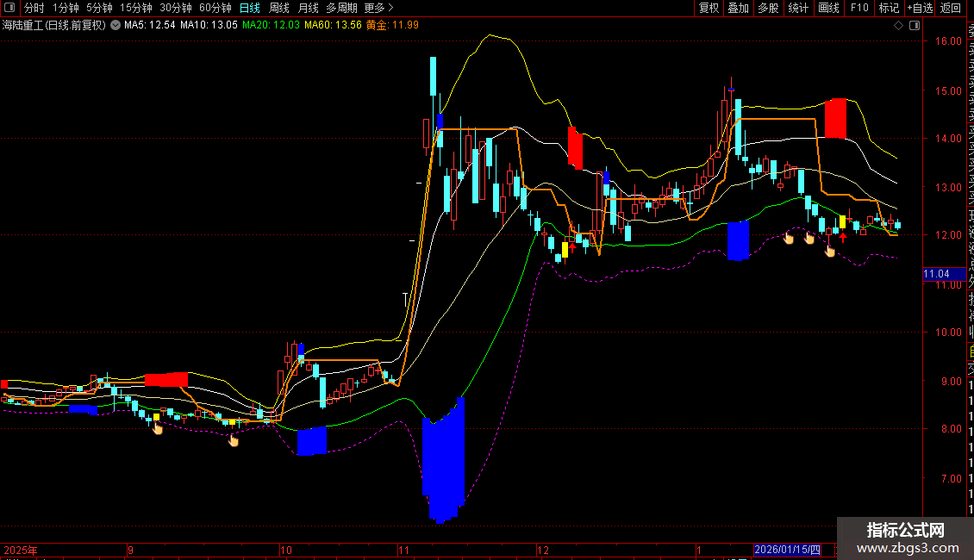Click the MA5: 12.54 indicator value

click(x=150, y=25)
